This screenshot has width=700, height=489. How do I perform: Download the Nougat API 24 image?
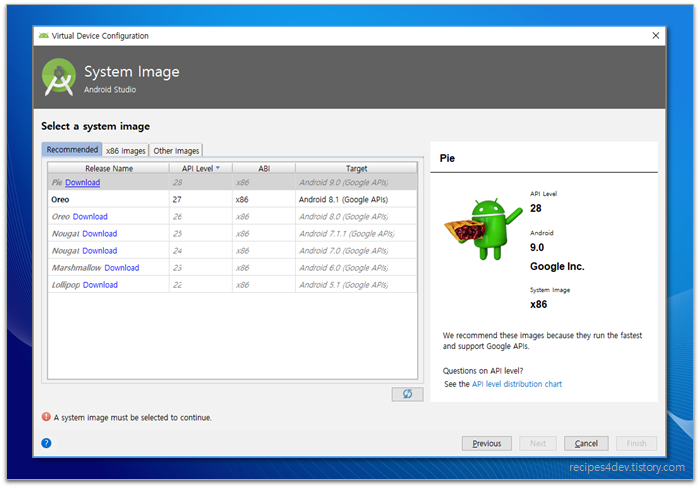100,251
